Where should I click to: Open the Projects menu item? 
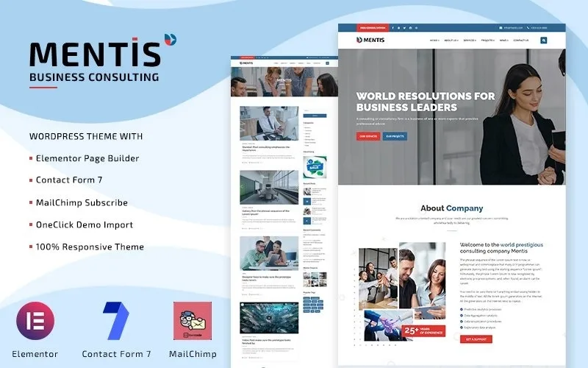[x=488, y=40]
